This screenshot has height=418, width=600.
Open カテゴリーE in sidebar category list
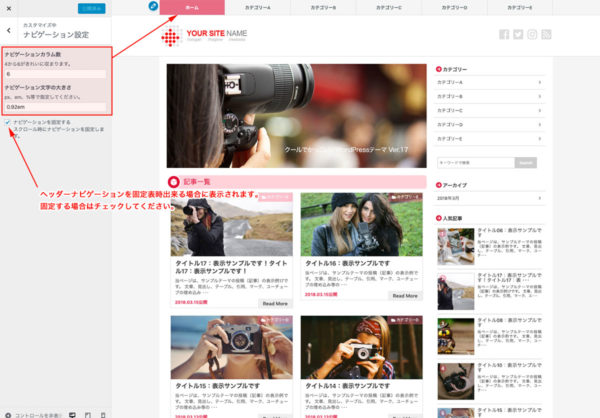pyautogui.click(x=489, y=139)
